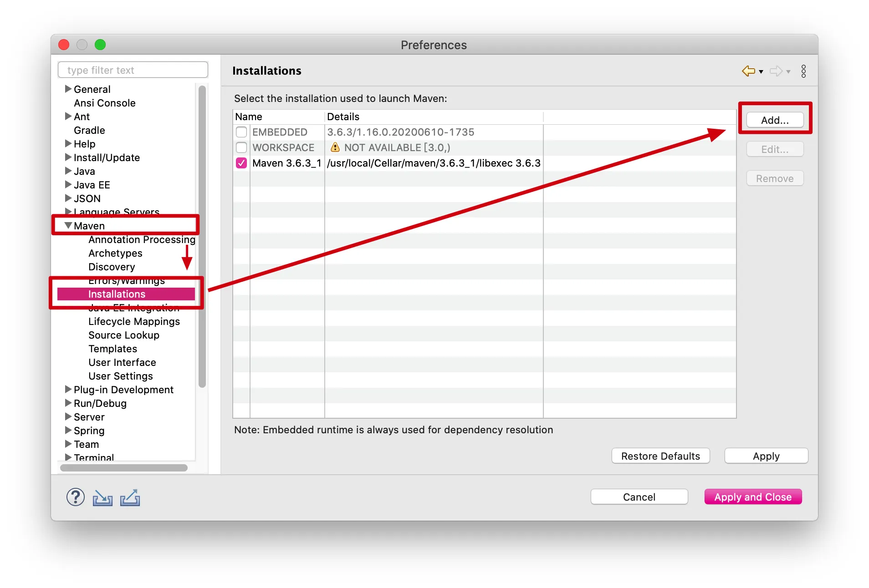Enable the EMBEDDED installation checkbox
Screen dimensions: 869x588
241,132
